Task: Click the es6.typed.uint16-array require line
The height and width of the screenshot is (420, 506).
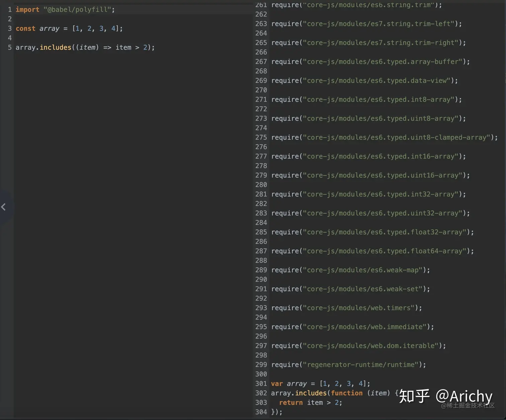Action: [x=370, y=175]
